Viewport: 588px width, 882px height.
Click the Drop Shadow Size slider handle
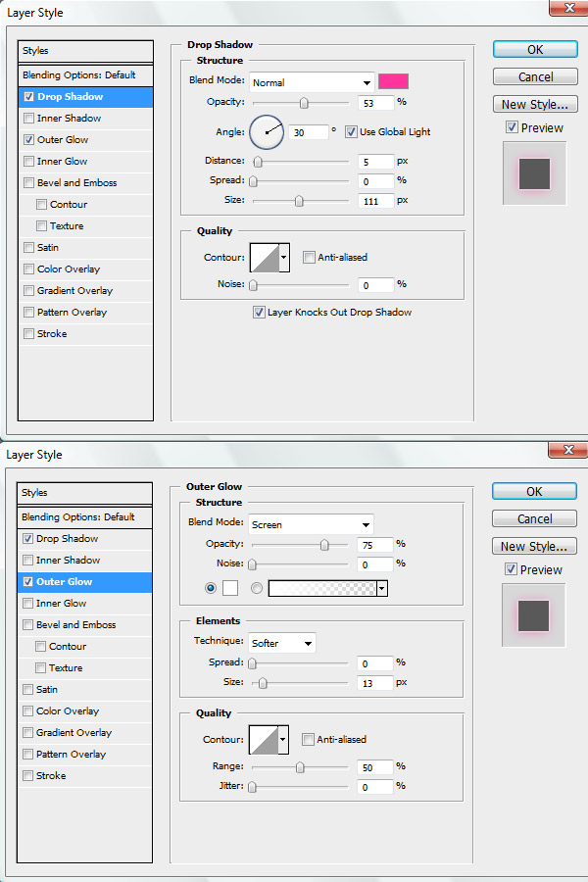point(299,201)
